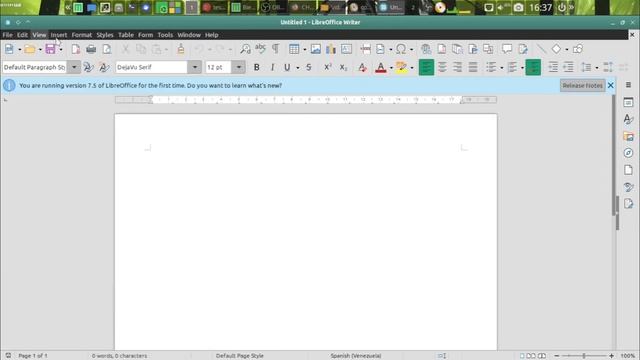Insert a page break
Image resolution: width=640 pixels, height=360 pixels.
(365, 49)
